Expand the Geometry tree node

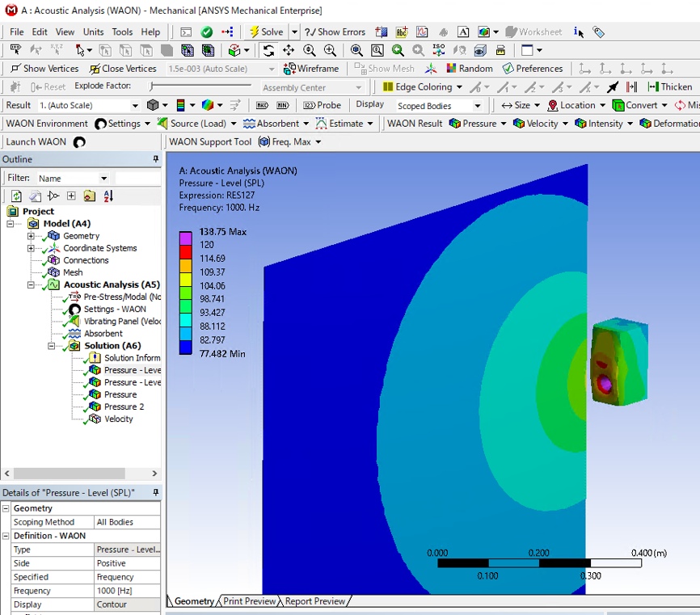(x=31, y=236)
